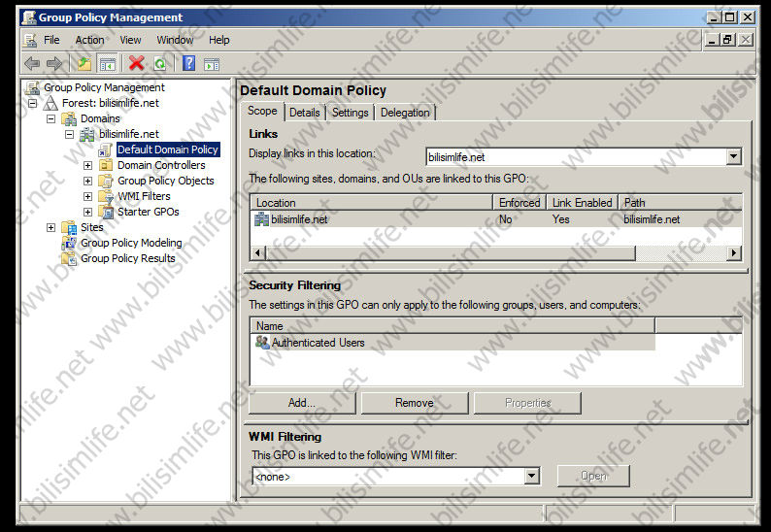The height and width of the screenshot is (532, 771).
Task: Toggle the Show/Hide Console Tree icon
Action: (x=108, y=64)
